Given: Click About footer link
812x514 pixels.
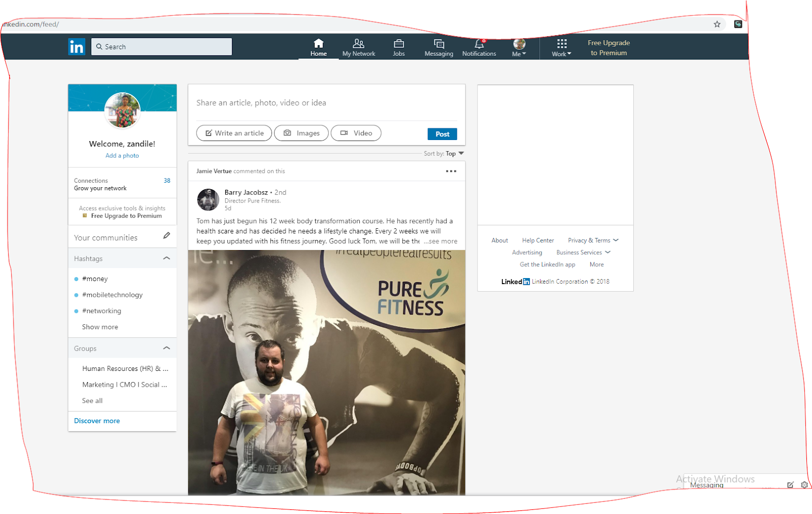Looking at the screenshot, I should tap(500, 241).
